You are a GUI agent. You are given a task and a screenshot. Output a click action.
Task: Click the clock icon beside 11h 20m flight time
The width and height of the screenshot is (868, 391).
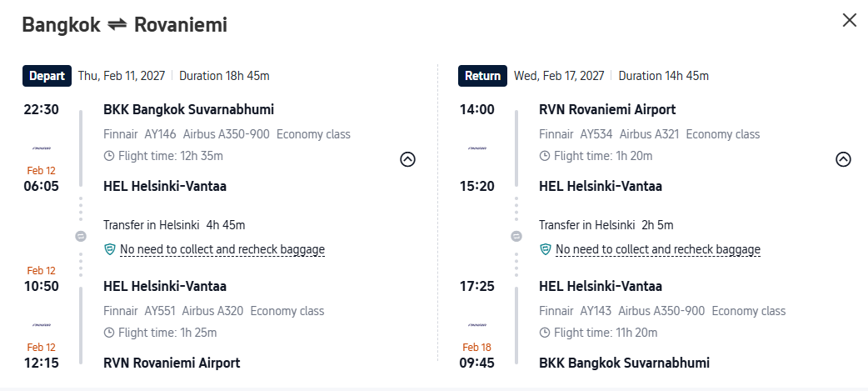click(545, 333)
